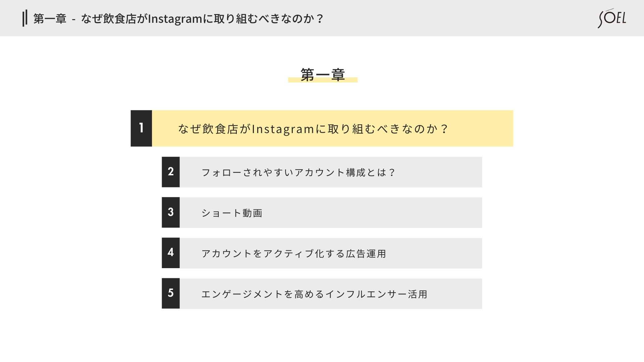The height and width of the screenshot is (362, 644).
Task: Click the header breadcrumb 第一章 text
Action: point(50,18)
